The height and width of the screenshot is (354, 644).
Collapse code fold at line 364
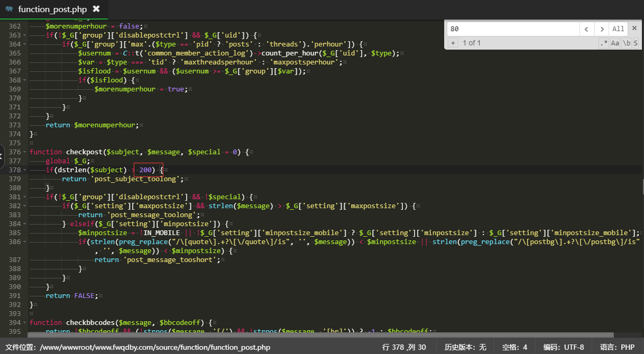click(25, 44)
